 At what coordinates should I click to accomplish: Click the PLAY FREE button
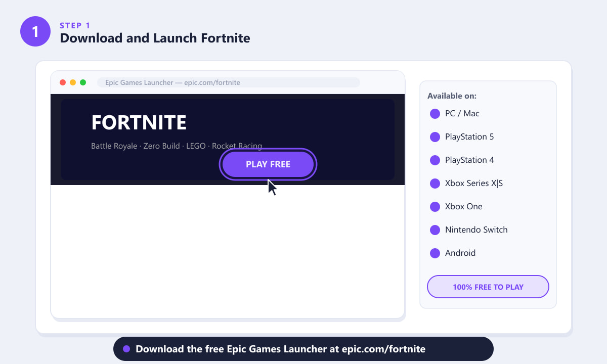point(268,164)
